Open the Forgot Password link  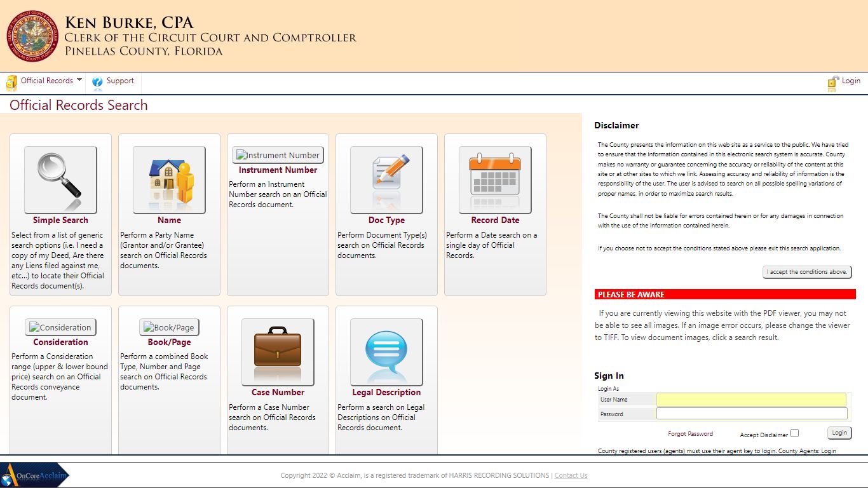click(690, 434)
